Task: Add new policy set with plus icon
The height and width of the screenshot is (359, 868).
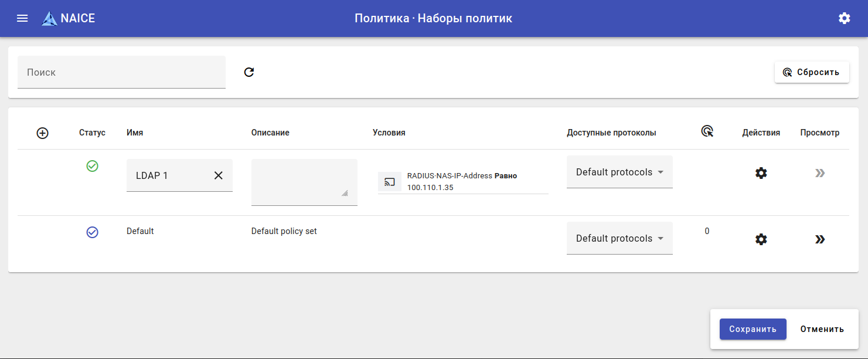Action: [42, 133]
